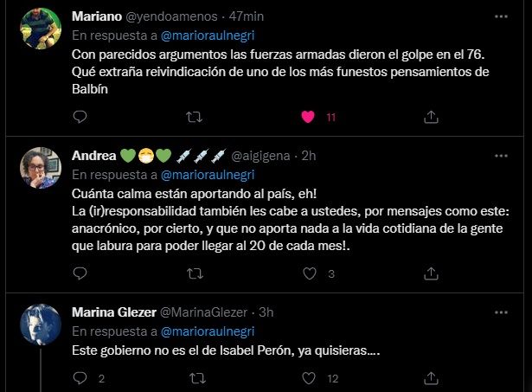Open more options on Andrea's tweet

tap(501, 156)
